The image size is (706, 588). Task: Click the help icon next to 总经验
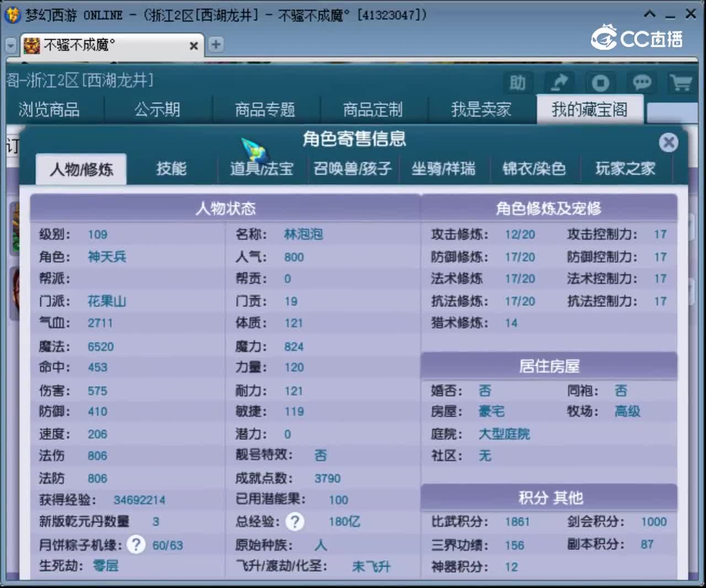[295, 521]
